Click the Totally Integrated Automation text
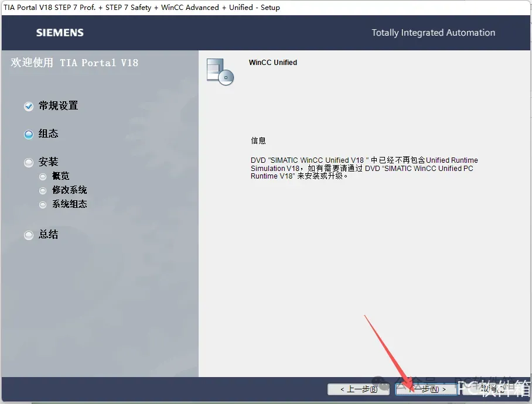532x404 pixels. click(x=433, y=33)
